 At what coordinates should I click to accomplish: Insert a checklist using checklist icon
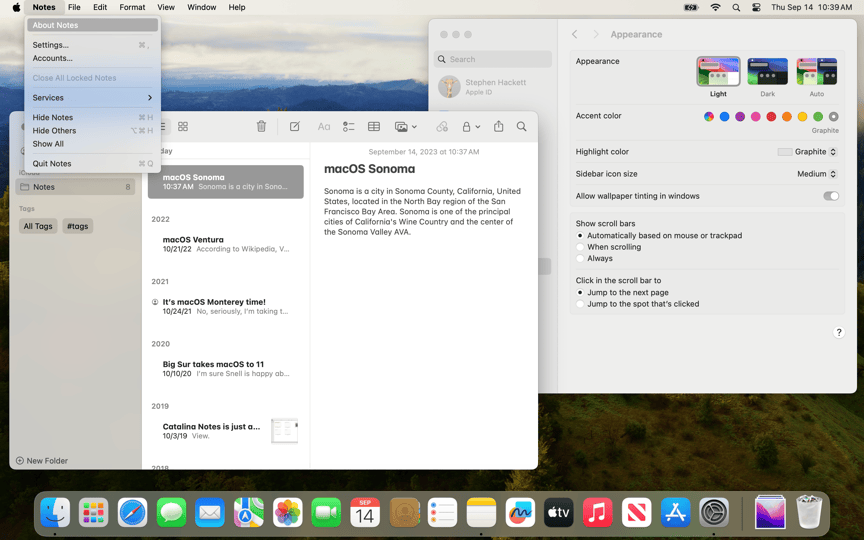[x=348, y=127]
